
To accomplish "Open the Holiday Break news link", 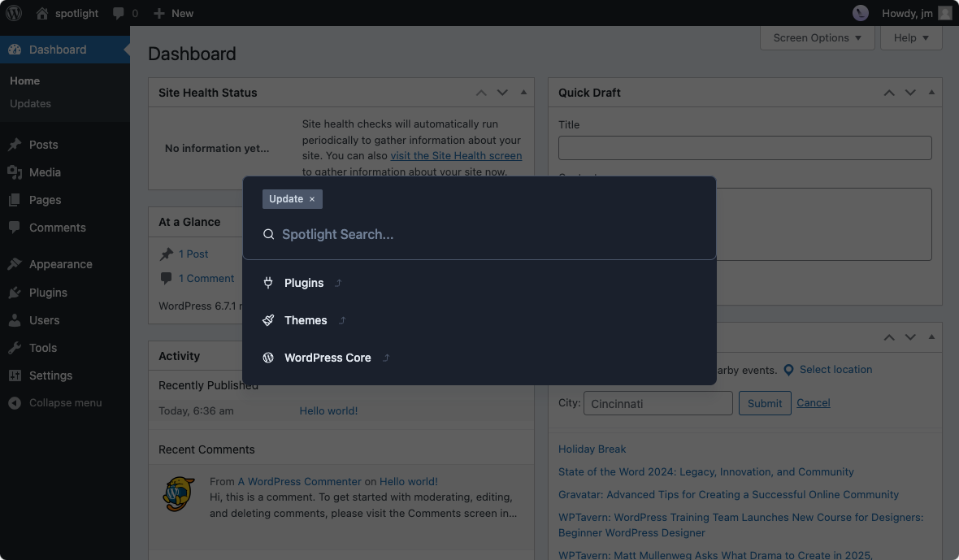I will 592,449.
